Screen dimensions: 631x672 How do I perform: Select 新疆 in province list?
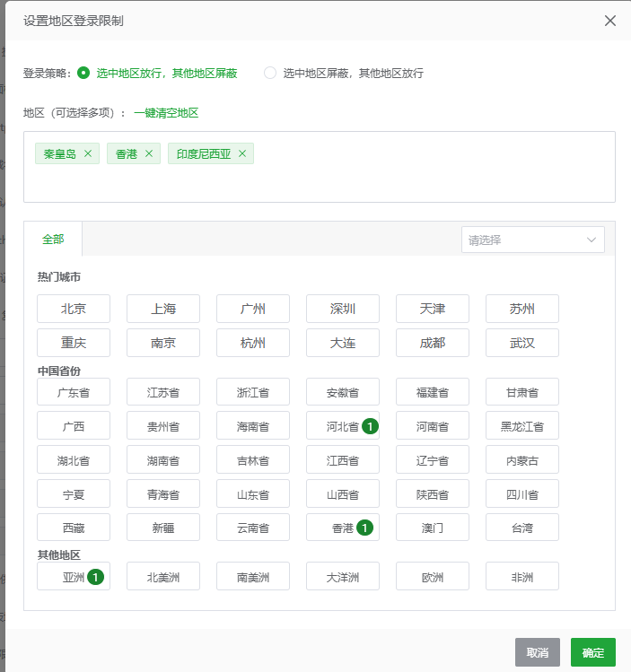click(x=163, y=528)
